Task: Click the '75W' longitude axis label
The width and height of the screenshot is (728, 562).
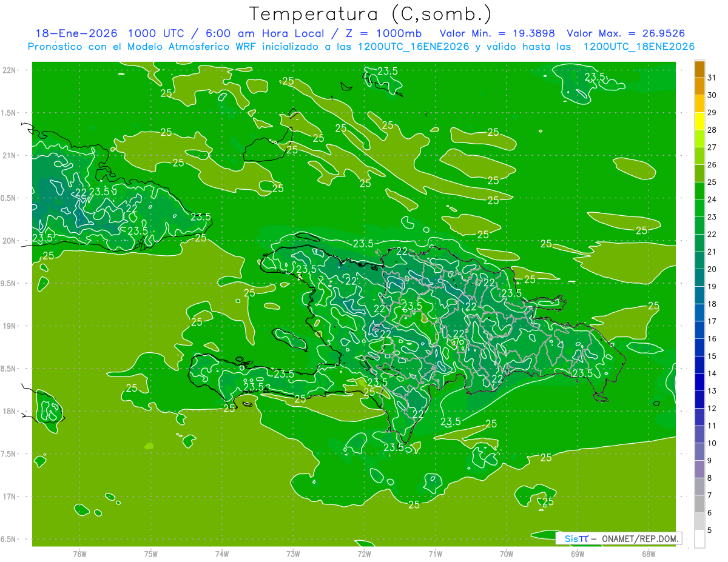Action: tap(150, 554)
